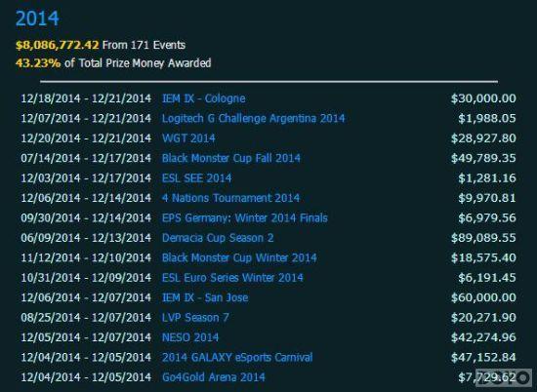Open the NESO 2014 tournament link

(190, 337)
